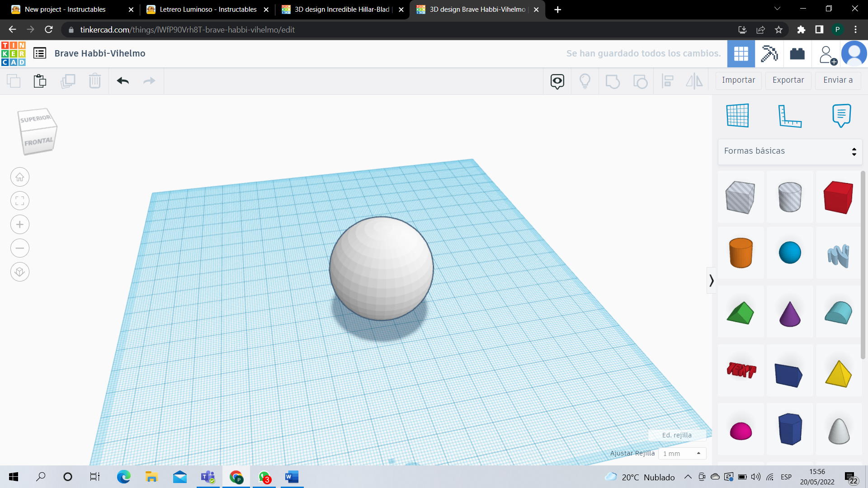Click the paste clipboard icon
The width and height of the screenshot is (868, 488).
pyautogui.click(x=40, y=81)
